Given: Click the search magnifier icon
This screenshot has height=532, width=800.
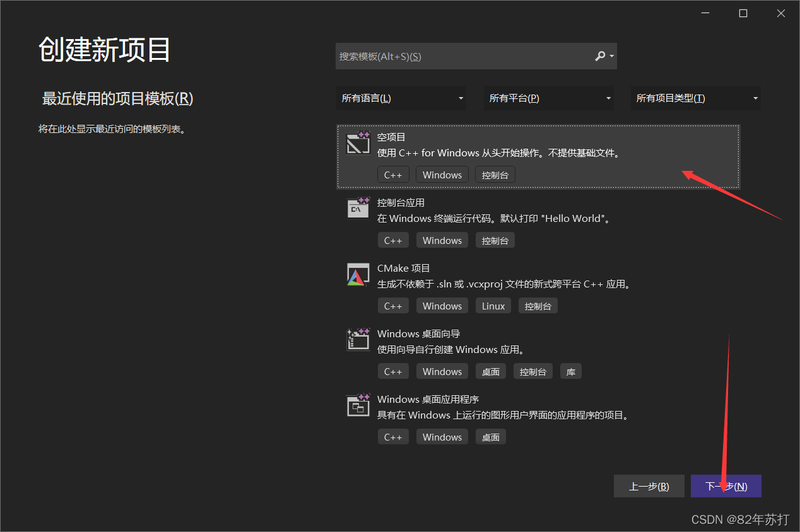Looking at the screenshot, I should [600, 56].
